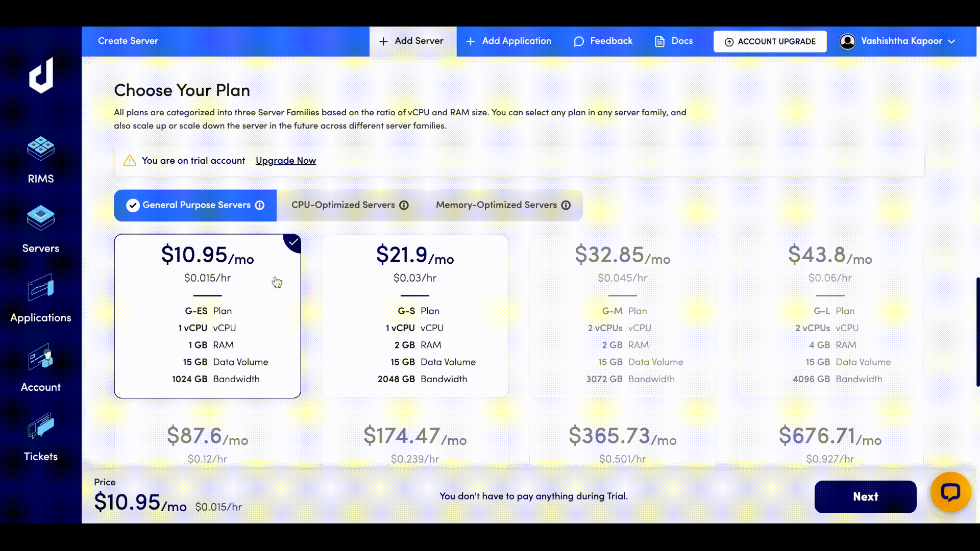This screenshot has width=980, height=551.
Task: Open the info icon for Memory-Optimized Servers
Action: pos(566,205)
